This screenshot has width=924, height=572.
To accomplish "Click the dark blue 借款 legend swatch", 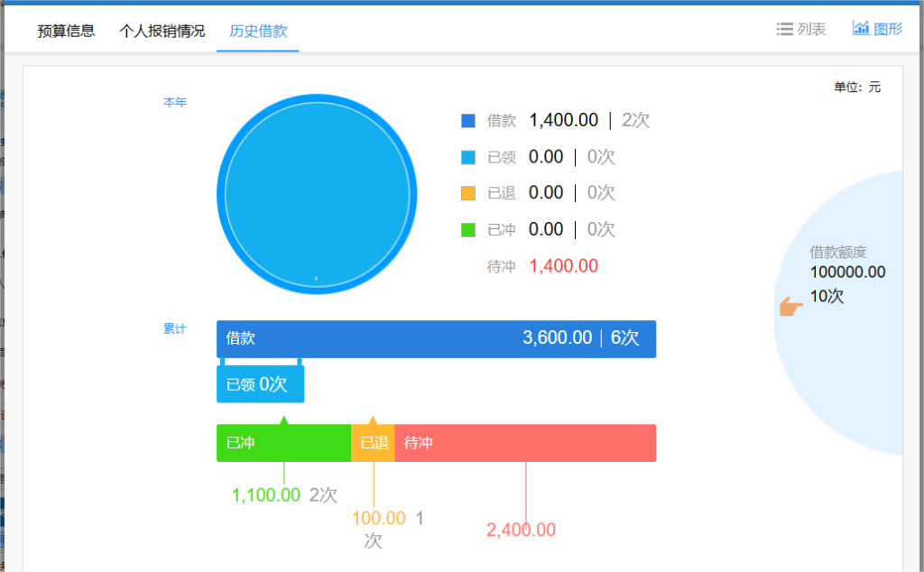I will (468, 121).
